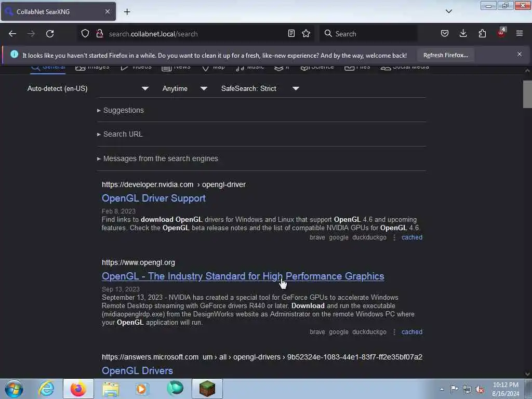Show hidden system tray icons arrow
This screenshot has width=532, height=399.
442,389
